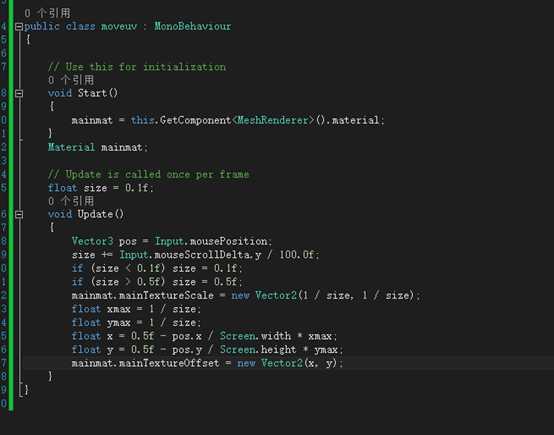The height and width of the screenshot is (435, 554).
Task: Click the .material property in Start()
Action: [x=354, y=120]
